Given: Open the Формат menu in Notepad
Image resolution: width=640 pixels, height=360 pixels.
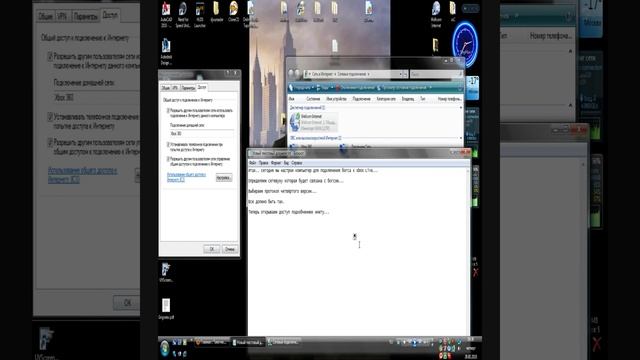Looking at the screenshot, I should (x=276, y=163).
